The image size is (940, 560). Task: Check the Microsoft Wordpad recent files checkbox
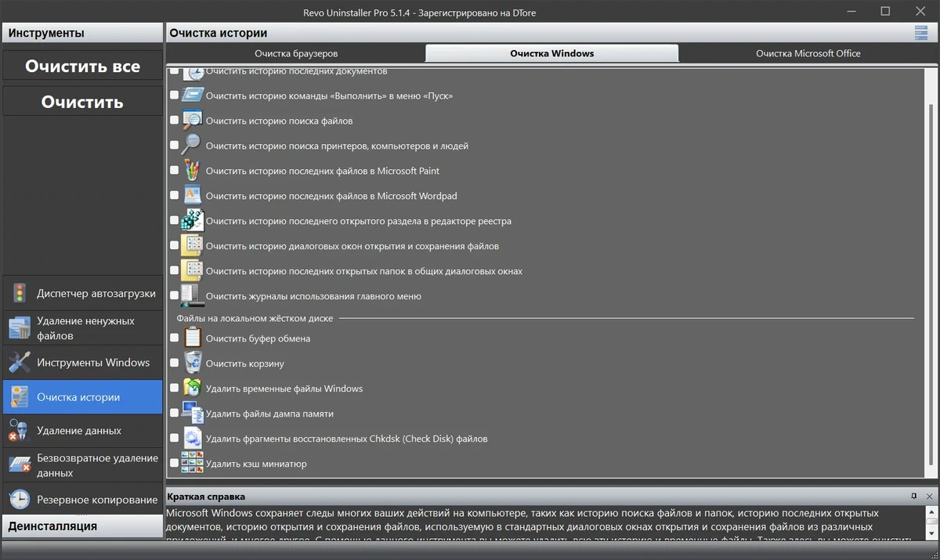174,196
